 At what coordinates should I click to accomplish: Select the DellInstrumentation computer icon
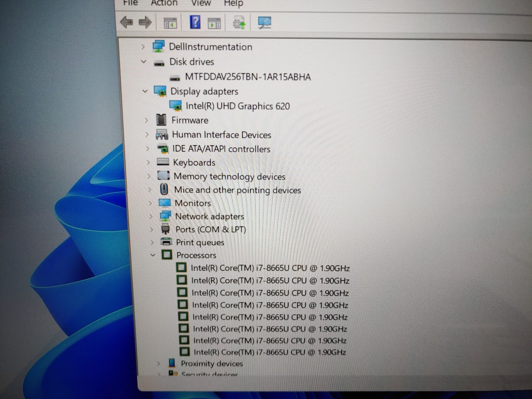(158, 46)
